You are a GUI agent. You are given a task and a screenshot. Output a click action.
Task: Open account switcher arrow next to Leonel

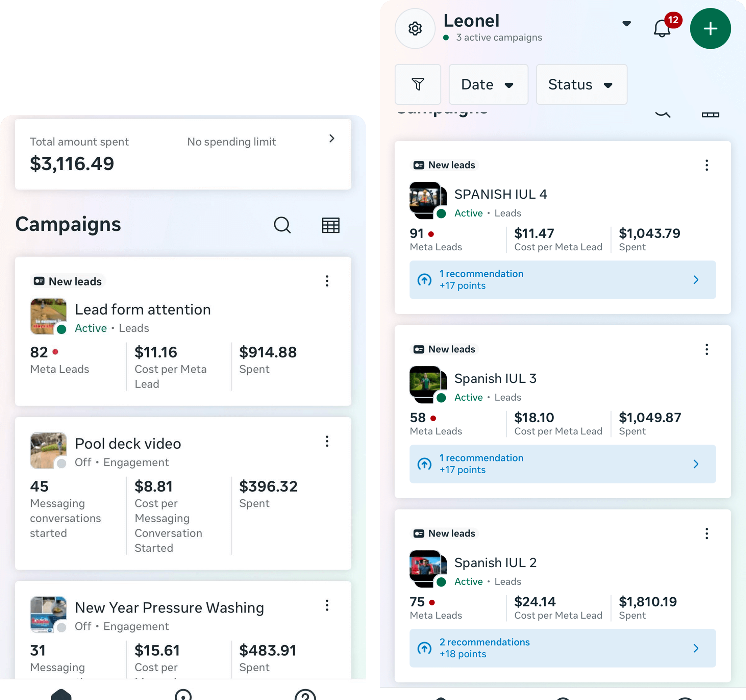626,24
